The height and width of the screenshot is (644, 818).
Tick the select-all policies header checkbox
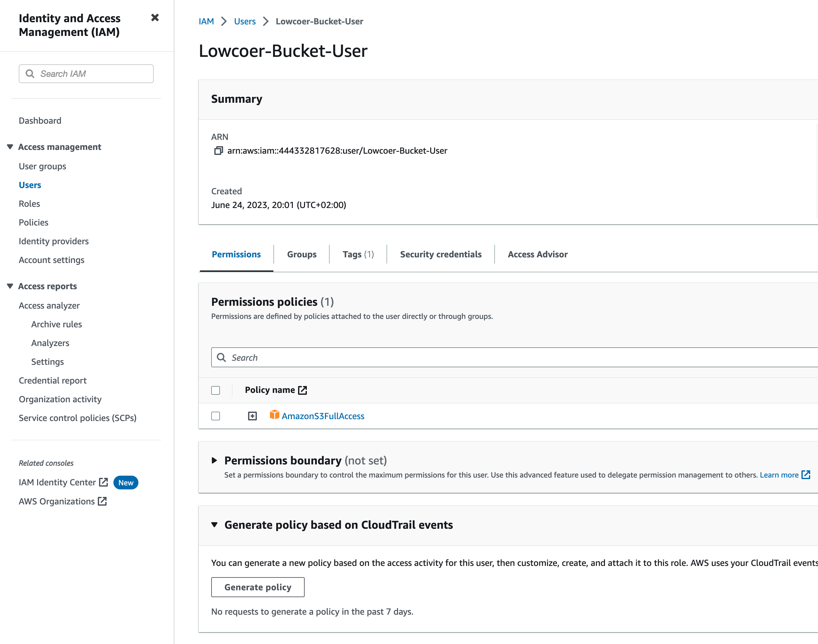click(x=216, y=390)
